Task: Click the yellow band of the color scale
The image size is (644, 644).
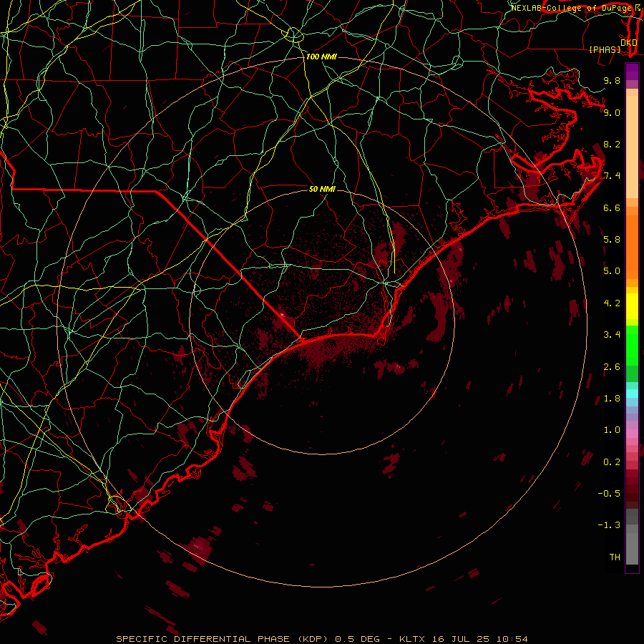Action: pos(632,306)
